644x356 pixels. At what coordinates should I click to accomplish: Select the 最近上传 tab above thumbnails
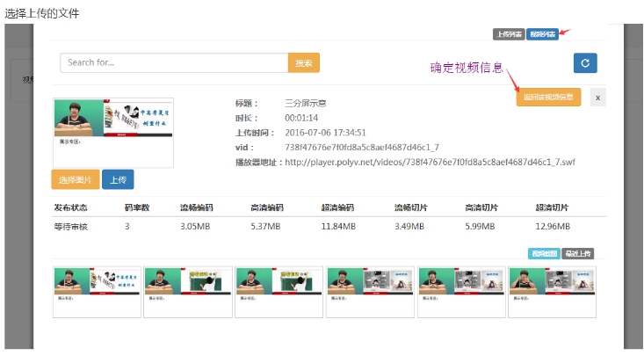pos(576,253)
